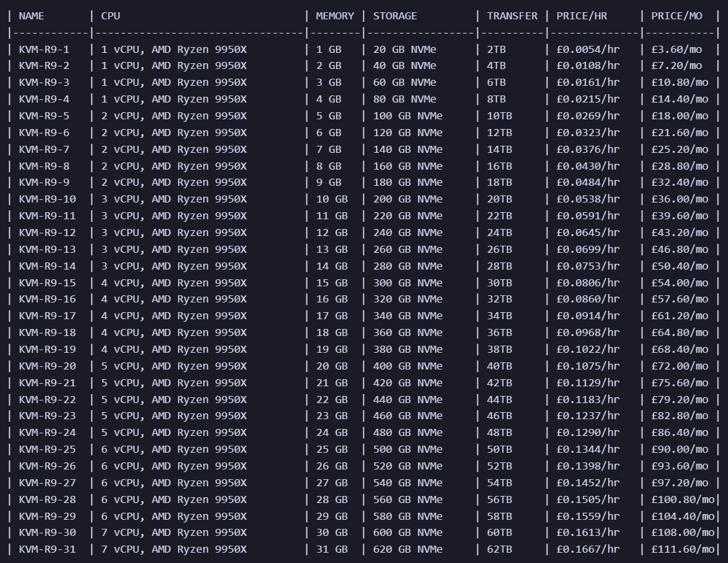The width and height of the screenshot is (728, 563).
Task: Click the £10.80/mo monthly price
Action: point(680,82)
